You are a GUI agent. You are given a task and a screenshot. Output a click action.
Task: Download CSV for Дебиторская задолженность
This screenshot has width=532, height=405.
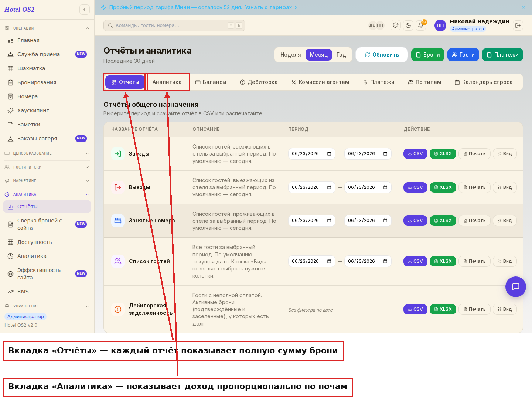[415, 309]
